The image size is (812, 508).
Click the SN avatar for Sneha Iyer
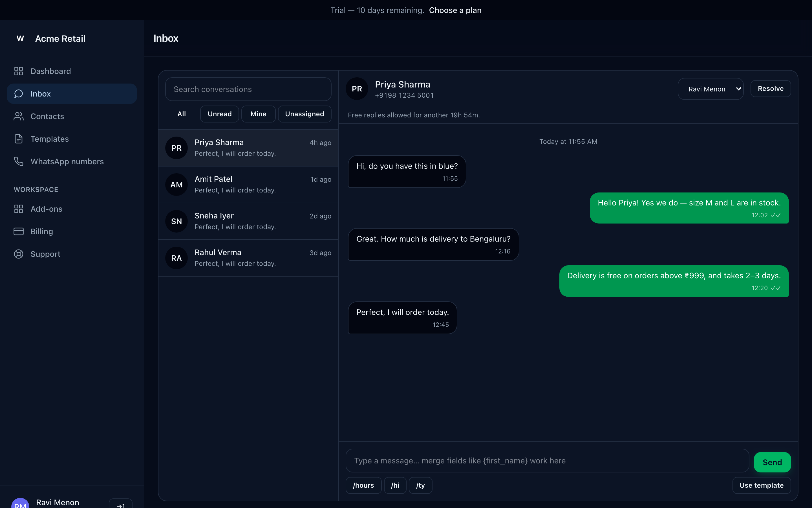(176, 221)
